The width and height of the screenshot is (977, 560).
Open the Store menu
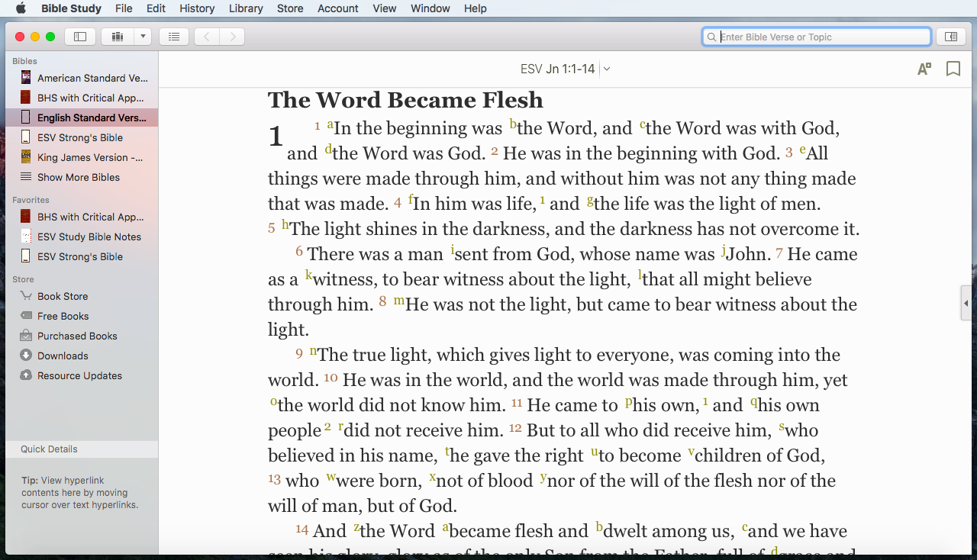pyautogui.click(x=290, y=8)
